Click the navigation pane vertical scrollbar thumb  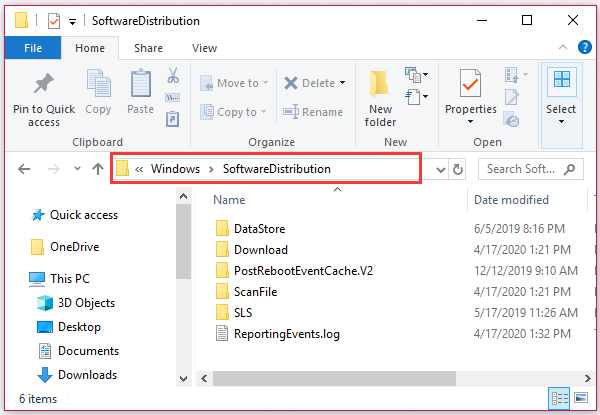pyautogui.click(x=183, y=241)
